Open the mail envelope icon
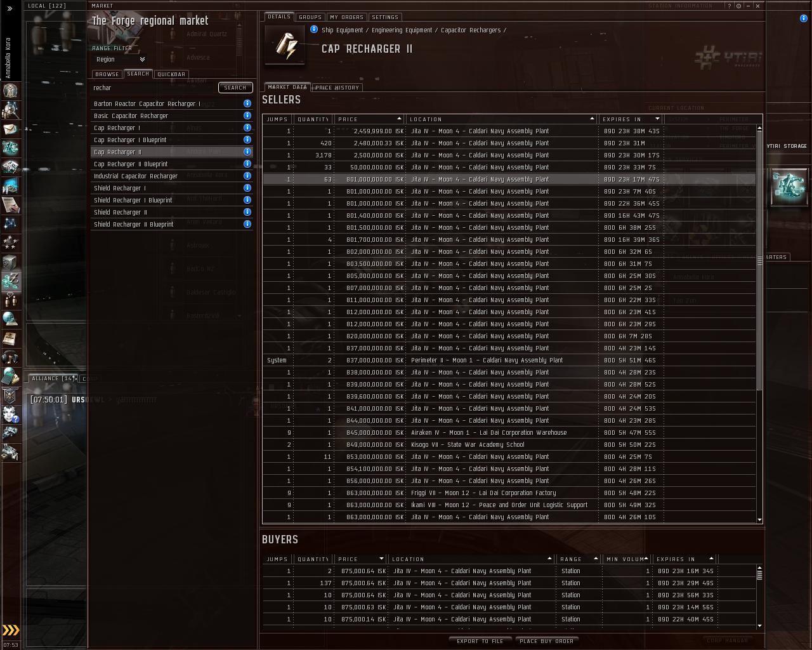Screen dimensions: 812x650 click(x=11, y=129)
